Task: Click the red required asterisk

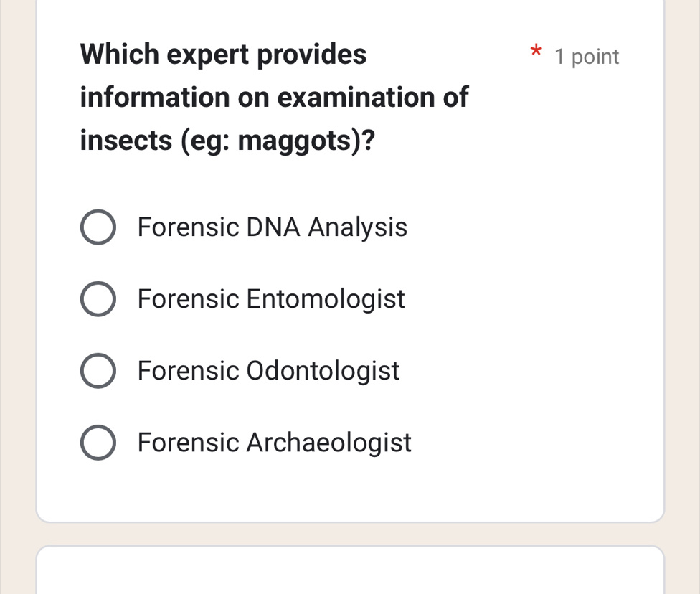Action: [535, 52]
